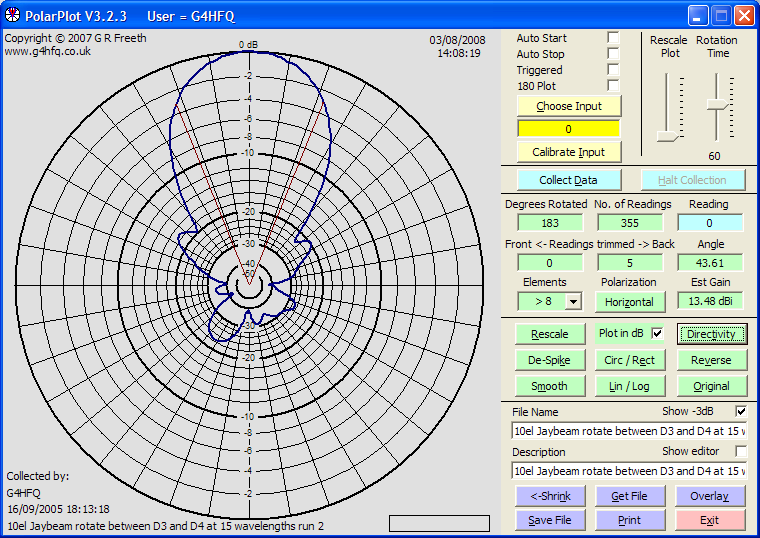Open the Elements dropdown arrow
The height and width of the screenshot is (538, 760).
tap(573, 301)
